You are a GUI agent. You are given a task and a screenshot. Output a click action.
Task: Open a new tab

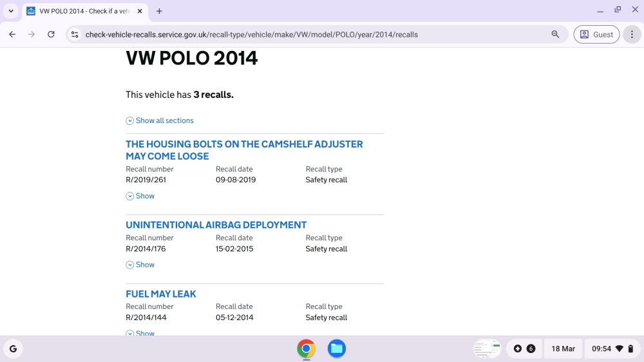pos(159,11)
